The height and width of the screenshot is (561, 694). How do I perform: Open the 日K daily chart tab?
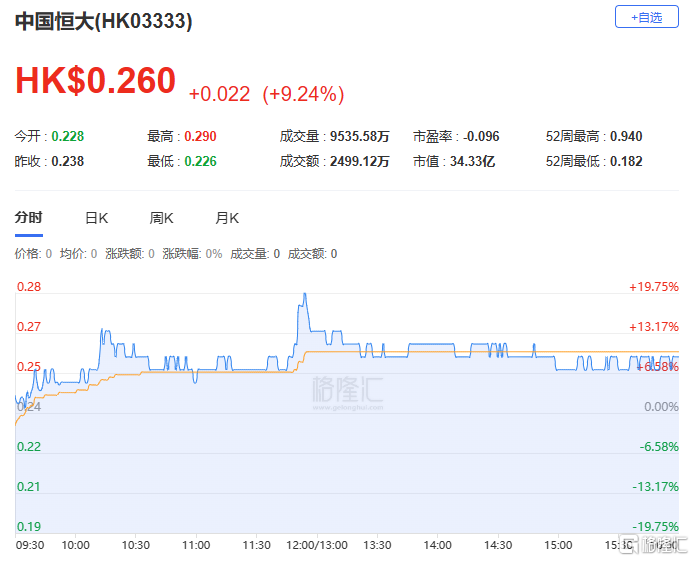pyautogui.click(x=96, y=218)
